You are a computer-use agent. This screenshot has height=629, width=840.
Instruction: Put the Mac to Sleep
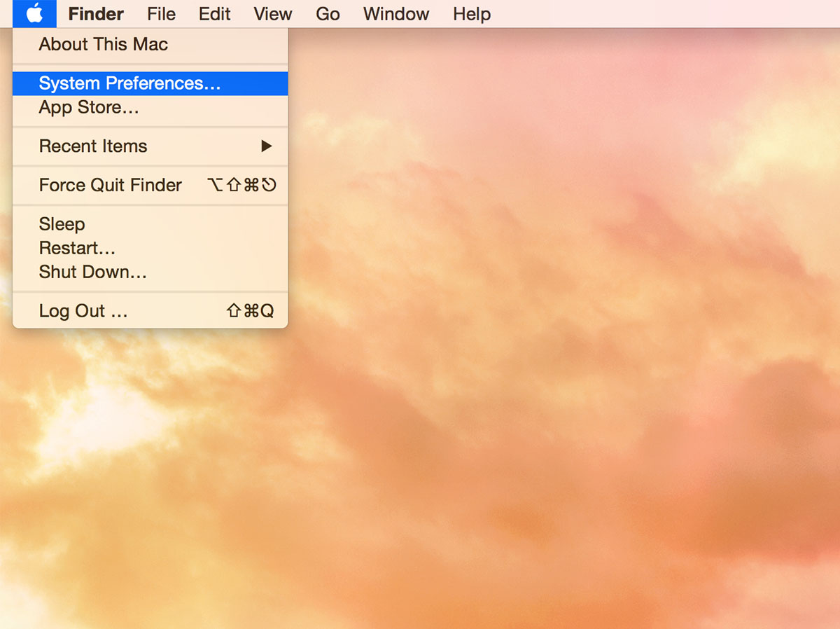tap(62, 224)
